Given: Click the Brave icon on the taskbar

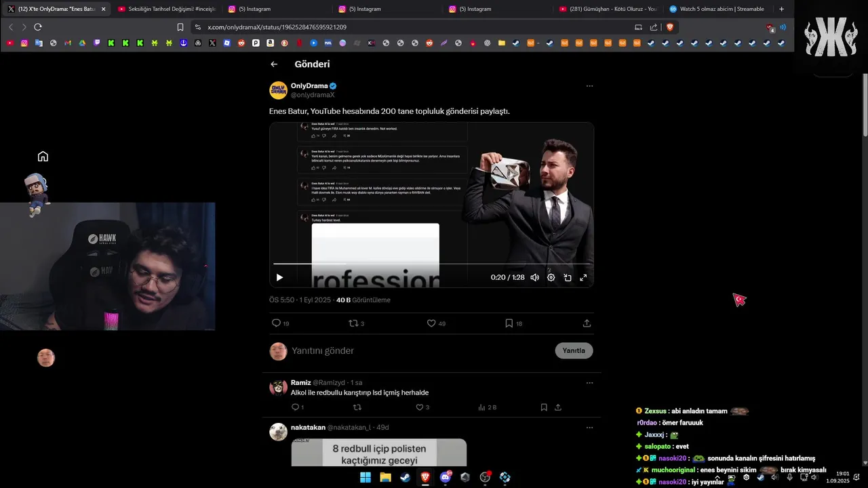Looking at the screenshot, I should click(x=425, y=477).
